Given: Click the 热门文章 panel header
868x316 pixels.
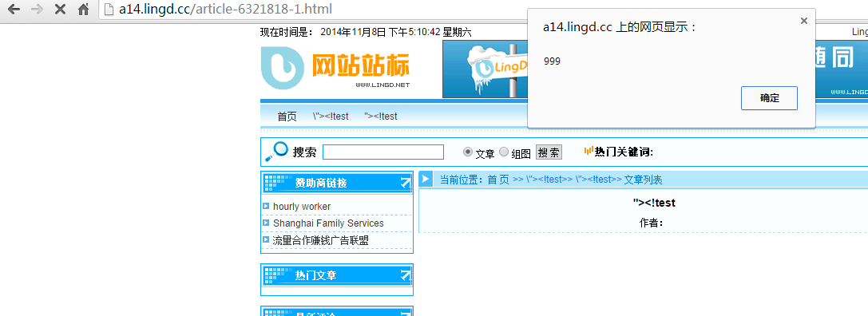Looking at the screenshot, I should click(336, 275).
